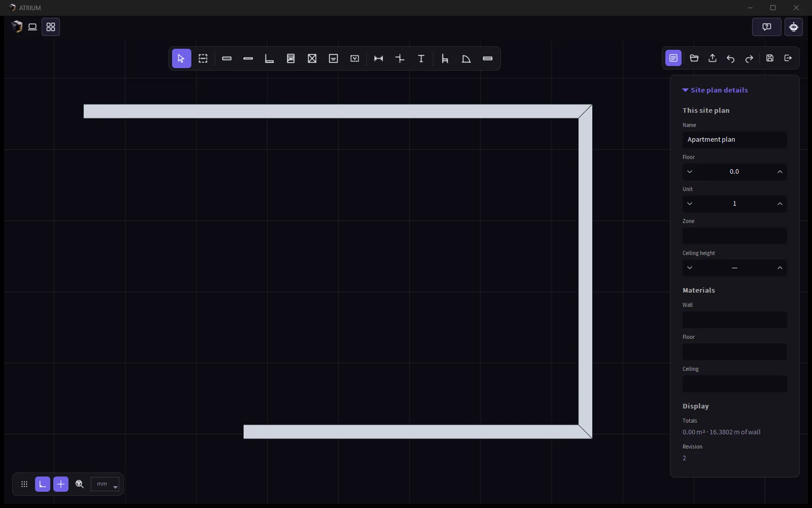812x508 pixels.
Task: Switch to the laptop view icon
Action: pos(32,27)
